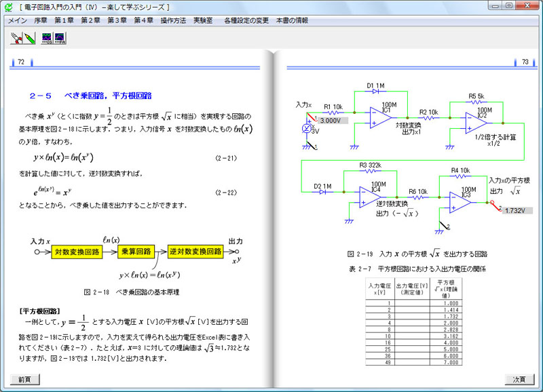The height and width of the screenshot is (392, 543).
Task: Click the app logo icon in title bar
Action: (x=10, y=7)
